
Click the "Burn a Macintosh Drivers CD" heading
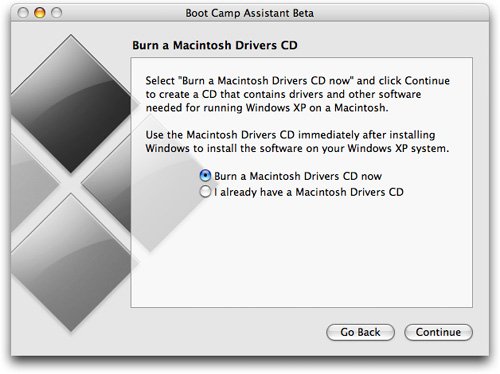[x=215, y=45]
